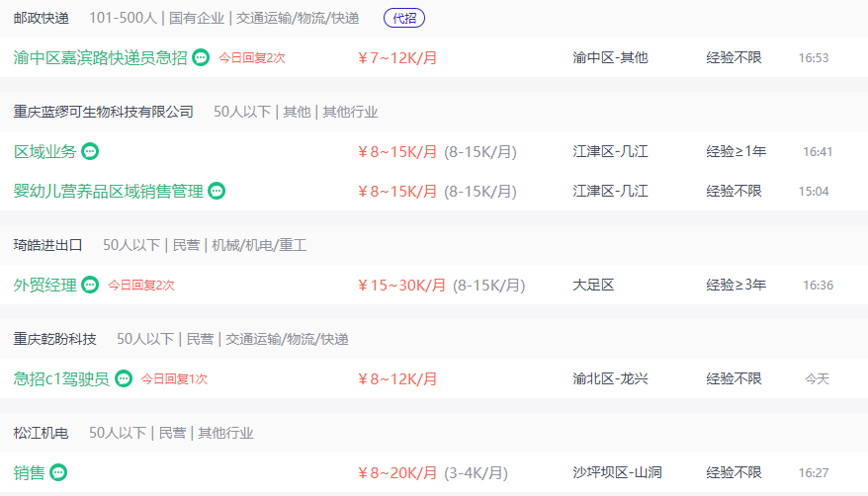Click 今日回复1次 tag on 急招c1驾驶员
The height and width of the screenshot is (496, 868).
click(x=174, y=378)
